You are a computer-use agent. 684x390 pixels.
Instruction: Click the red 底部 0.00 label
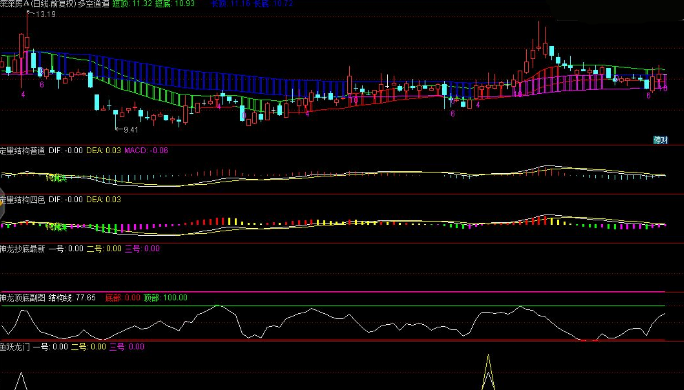[x=123, y=298]
